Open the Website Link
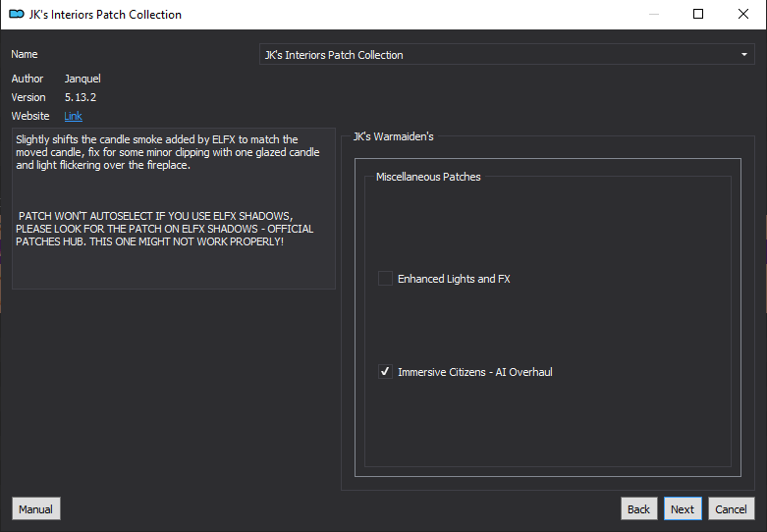This screenshot has width=767, height=532. [73, 116]
